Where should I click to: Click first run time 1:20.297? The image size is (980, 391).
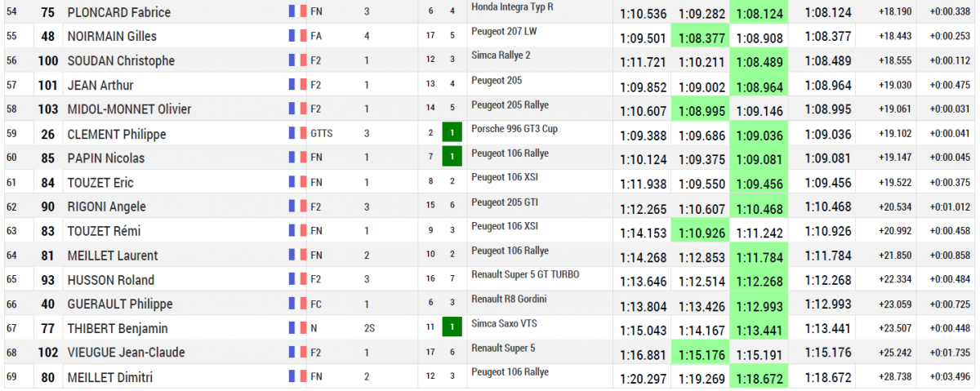[643, 379]
